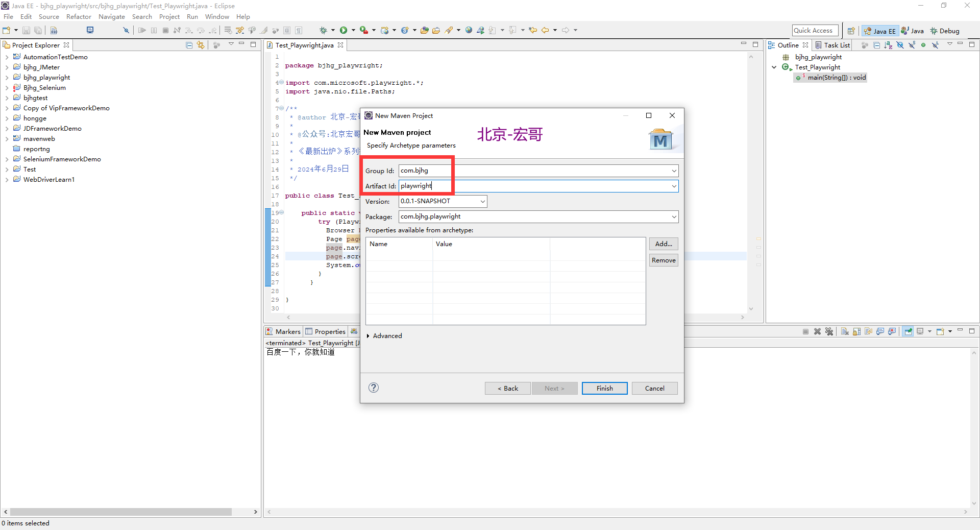Click Terminate stop icon in console toolbar
The height and width of the screenshot is (530, 980).
(805, 331)
